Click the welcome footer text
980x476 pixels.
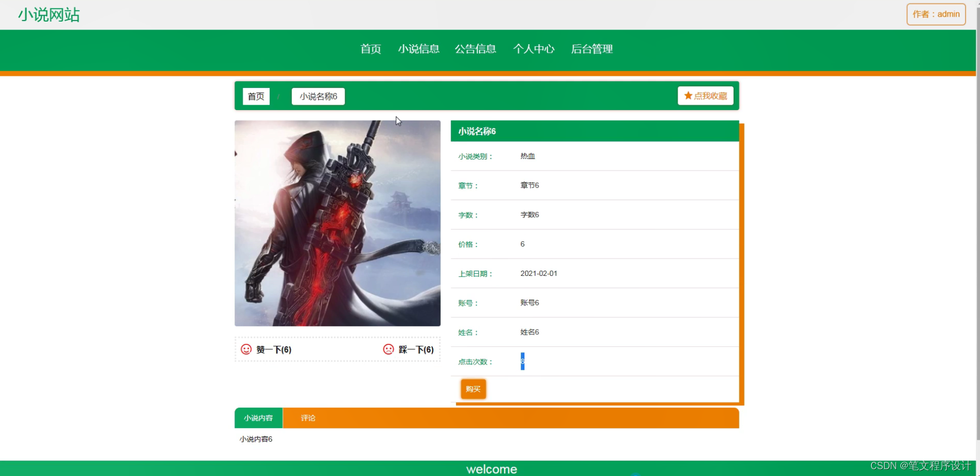pos(492,469)
